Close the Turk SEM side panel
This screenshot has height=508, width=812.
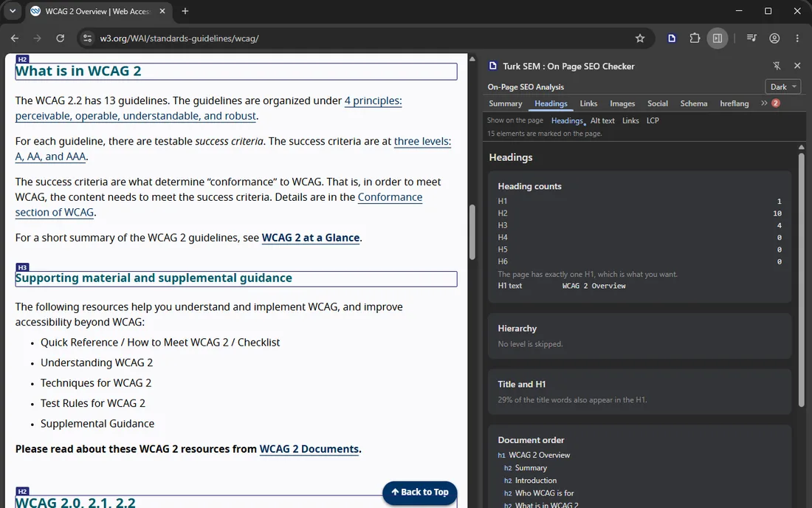pos(797,66)
